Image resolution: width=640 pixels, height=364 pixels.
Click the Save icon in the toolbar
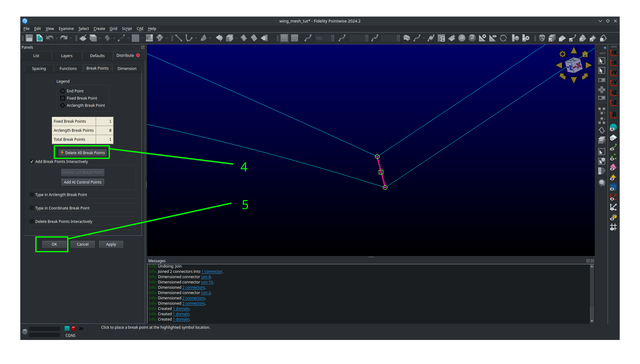click(29, 38)
